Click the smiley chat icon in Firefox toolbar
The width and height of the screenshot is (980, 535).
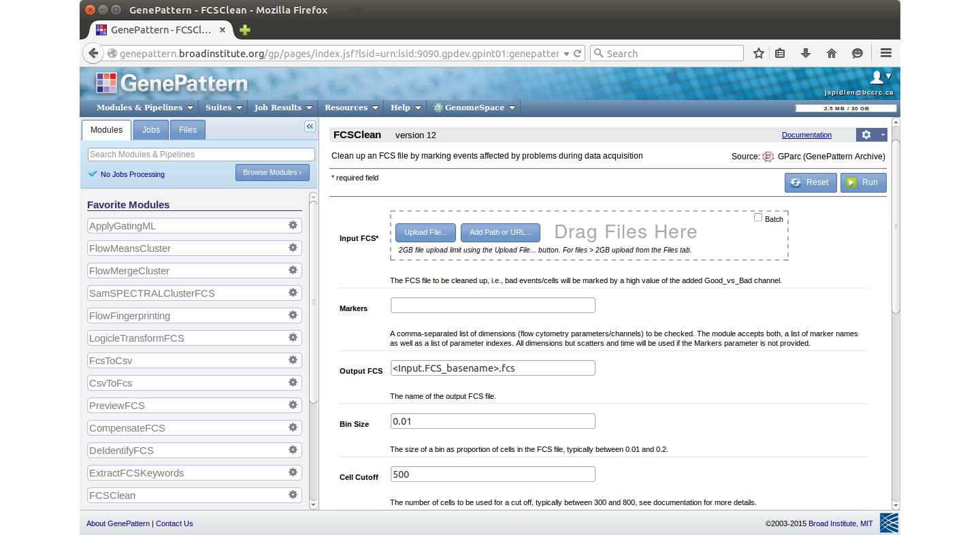tap(857, 53)
